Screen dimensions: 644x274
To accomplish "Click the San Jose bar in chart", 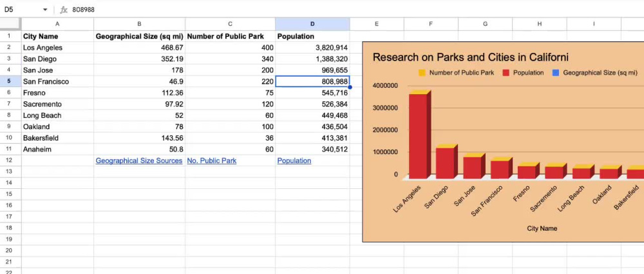I will (x=475, y=166).
